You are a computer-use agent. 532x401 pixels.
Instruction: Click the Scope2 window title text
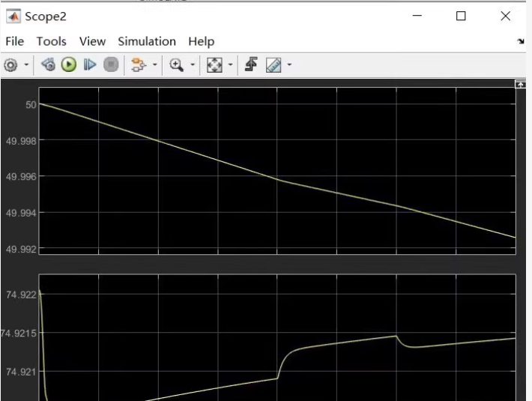[46, 16]
